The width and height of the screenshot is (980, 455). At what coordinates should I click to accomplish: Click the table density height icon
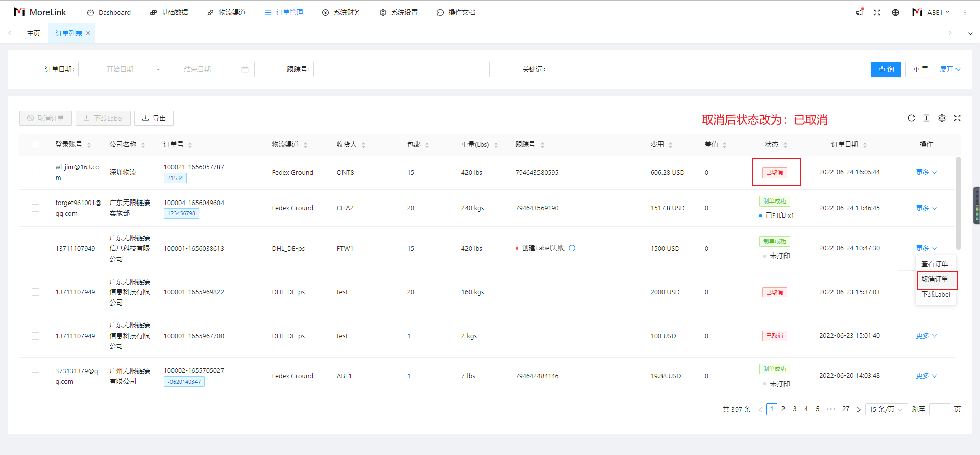(x=926, y=118)
